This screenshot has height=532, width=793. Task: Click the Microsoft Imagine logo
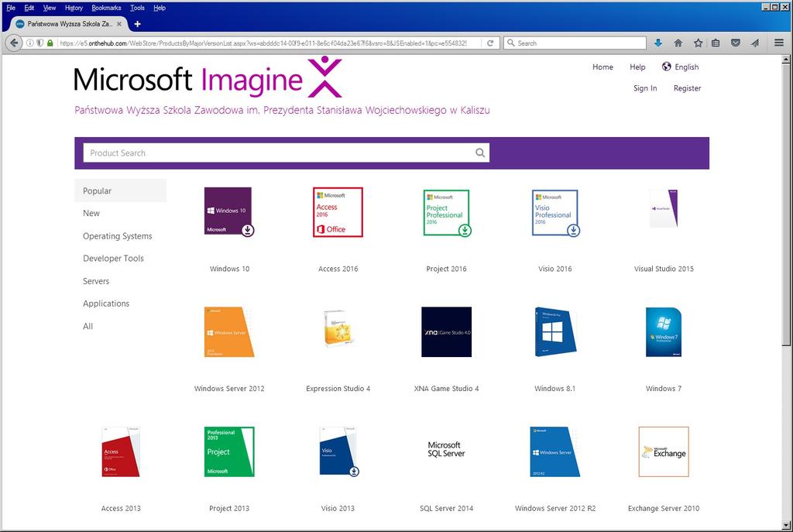click(208, 77)
